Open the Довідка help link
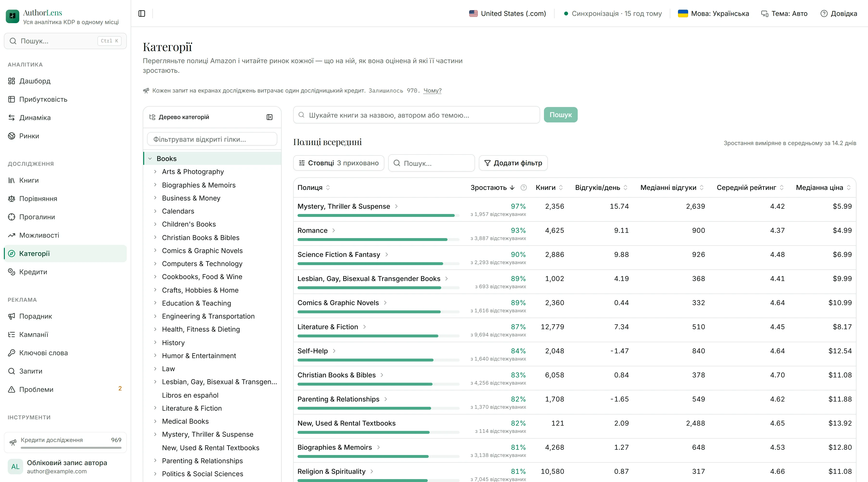Image resolution: width=868 pixels, height=482 pixels. point(839,13)
